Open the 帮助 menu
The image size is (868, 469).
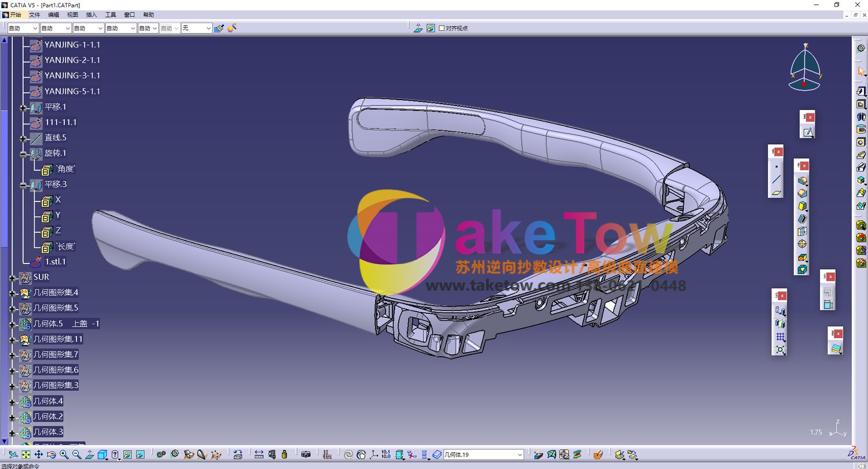[149, 14]
